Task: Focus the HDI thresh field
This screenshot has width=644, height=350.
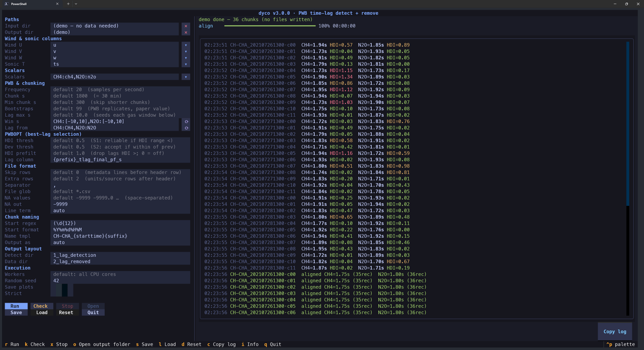Action: click(x=120, y=140)
